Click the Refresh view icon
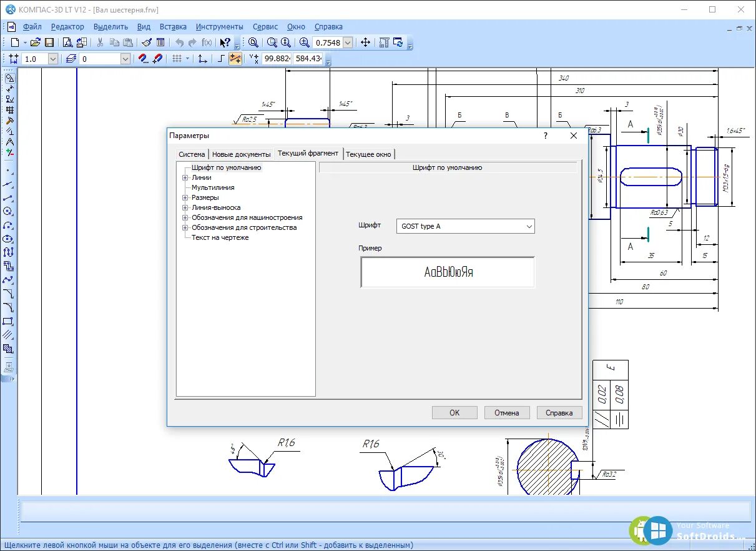Viewport: 756px width, 551px height. pos(398,42)
